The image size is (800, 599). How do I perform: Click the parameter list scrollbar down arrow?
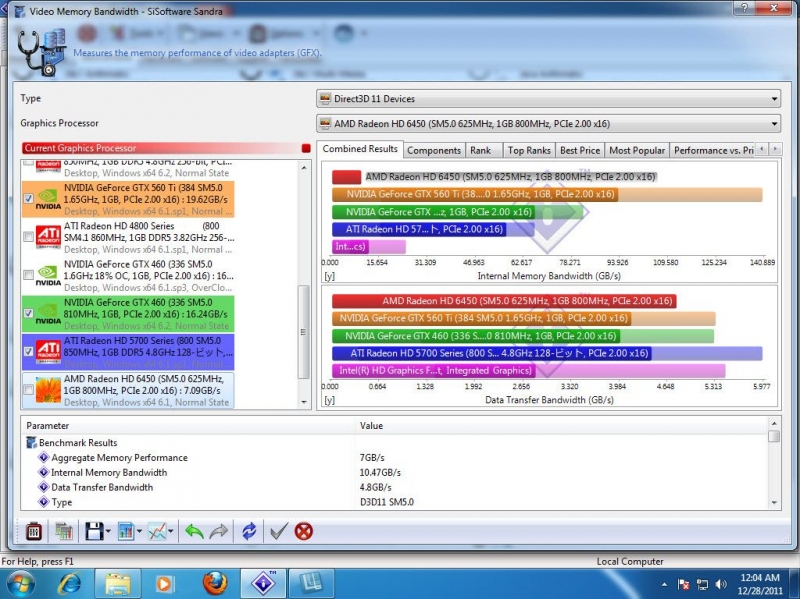[x=774, y=503]
